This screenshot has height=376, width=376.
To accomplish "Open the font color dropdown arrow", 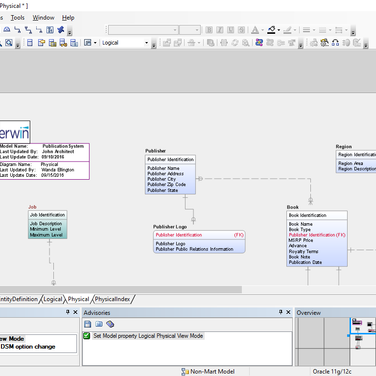I will tap(262, 30).
